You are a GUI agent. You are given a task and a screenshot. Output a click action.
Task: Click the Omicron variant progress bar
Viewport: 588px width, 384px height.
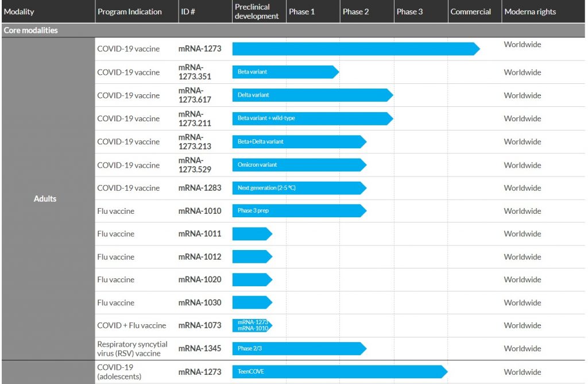(299, 165)
